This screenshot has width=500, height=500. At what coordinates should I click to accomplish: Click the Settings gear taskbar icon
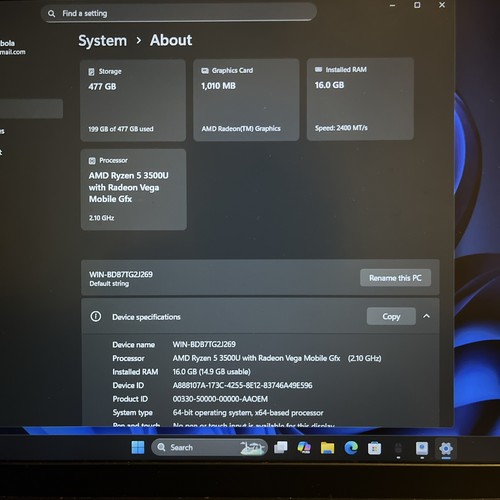pyautogui.click(x=446, y=449)
